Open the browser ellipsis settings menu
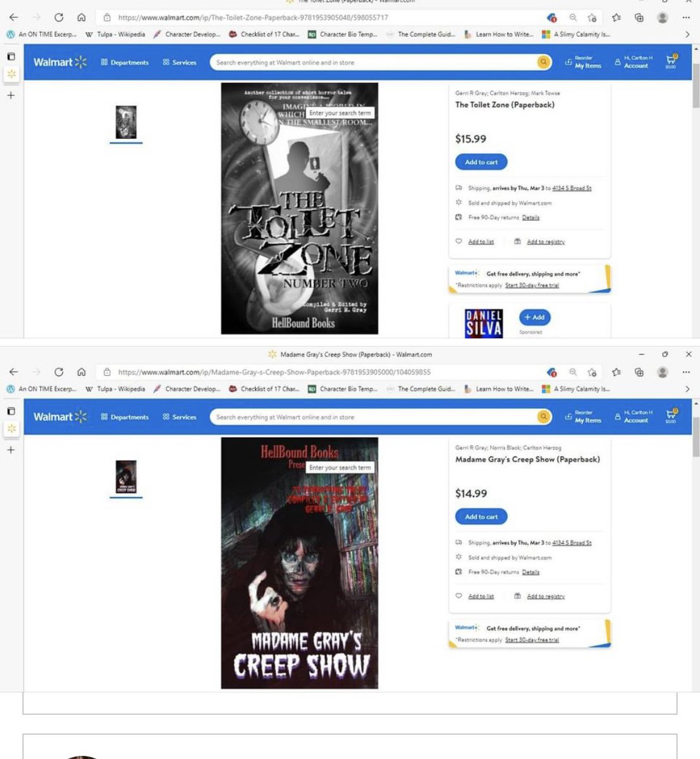The width and height of the screenshot is (700, 759). 685,18
